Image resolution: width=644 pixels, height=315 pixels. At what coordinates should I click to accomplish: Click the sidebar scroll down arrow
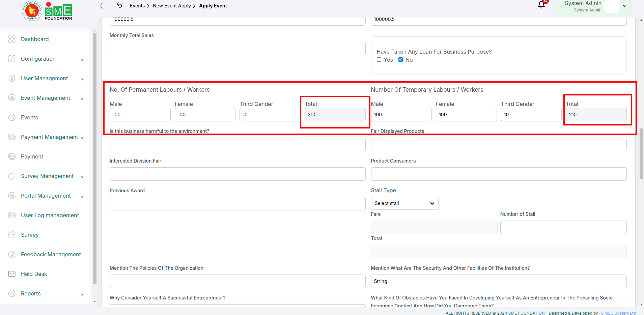pos(94,302)
